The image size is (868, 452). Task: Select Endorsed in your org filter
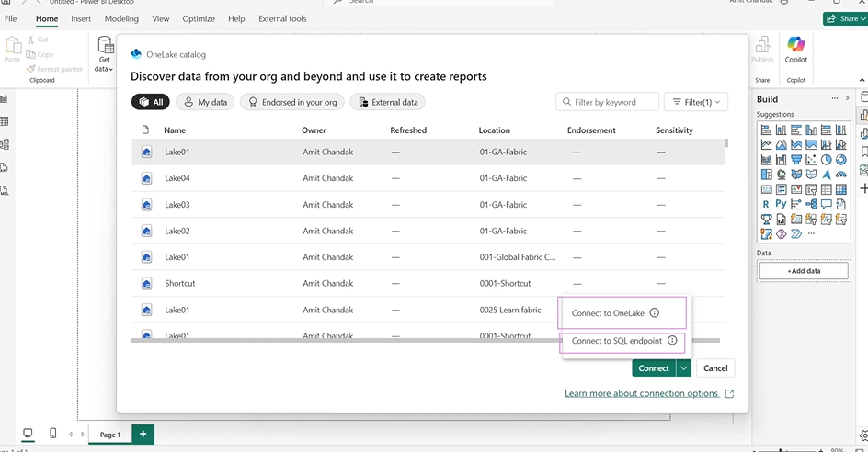(292, 102)
